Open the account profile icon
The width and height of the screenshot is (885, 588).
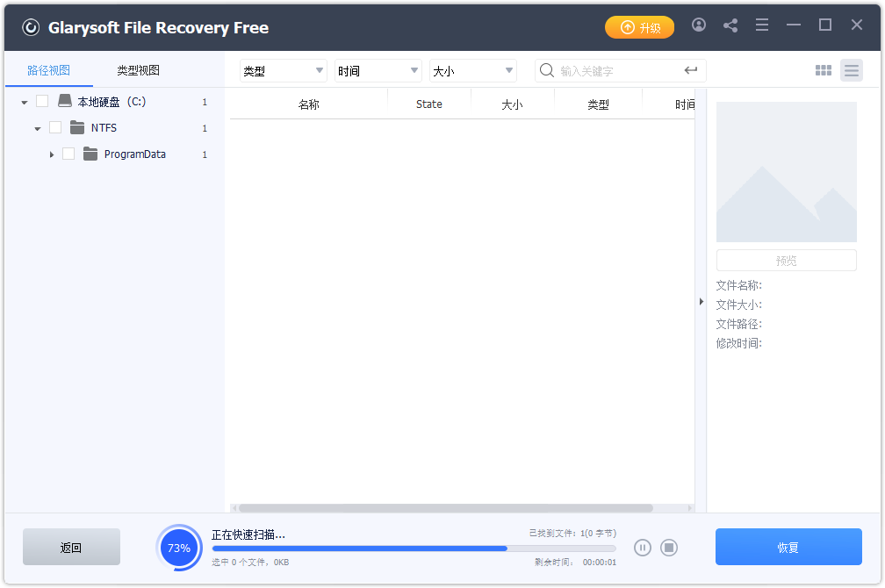tap(699, 25)
